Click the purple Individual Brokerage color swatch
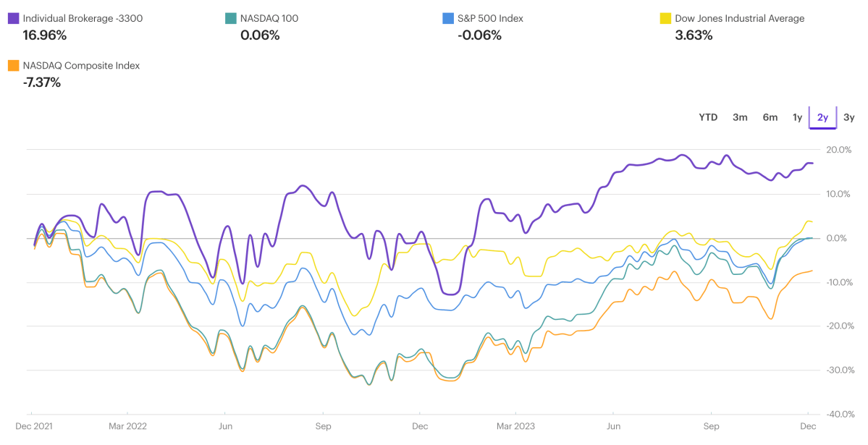Viewport: 868px width, 445px height. coord(13,18)
